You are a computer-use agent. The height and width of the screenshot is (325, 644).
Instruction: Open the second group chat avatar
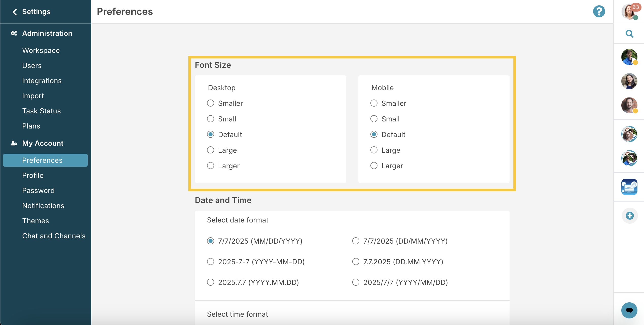point(629,158)
